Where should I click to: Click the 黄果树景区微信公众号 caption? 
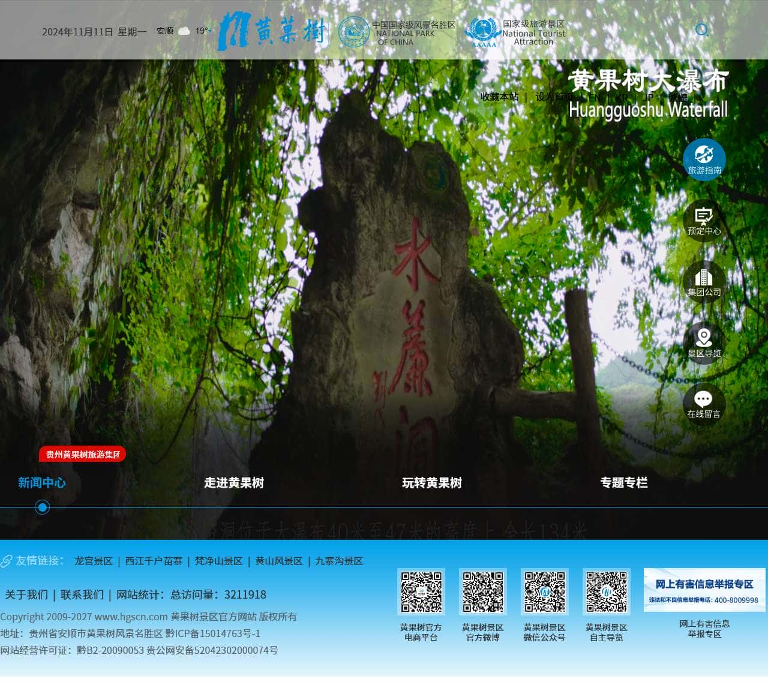point(545,632)
